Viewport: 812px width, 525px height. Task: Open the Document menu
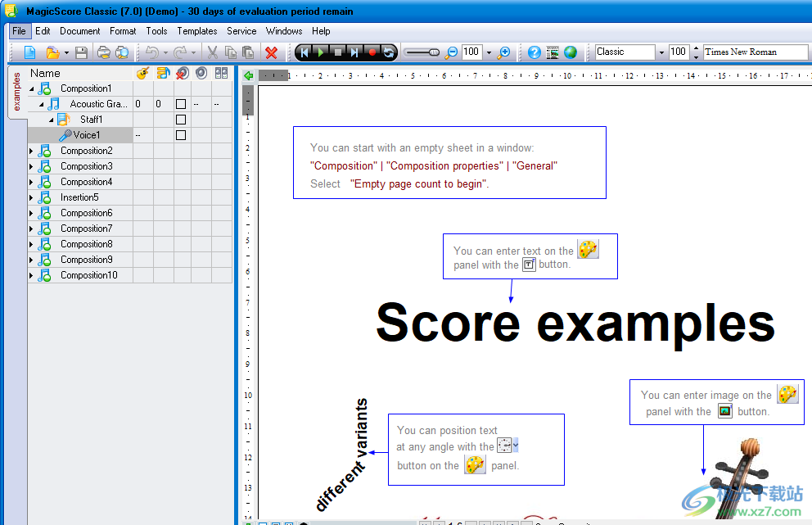(x=79, y=31)
